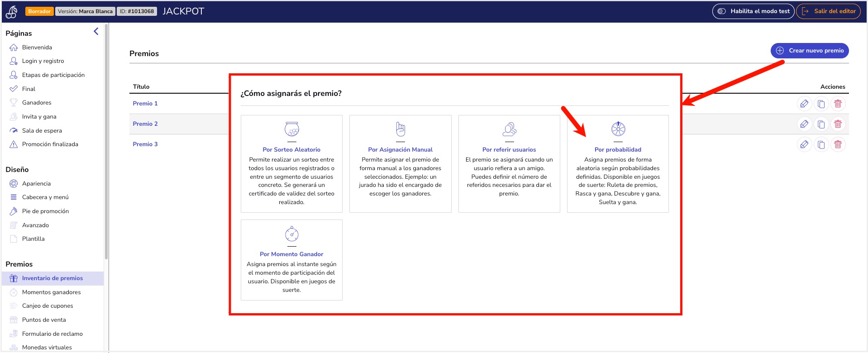Toggle Habilita el modo test
Screen dimensions: 868x353
pyautogui.click(x=754, y=11)
